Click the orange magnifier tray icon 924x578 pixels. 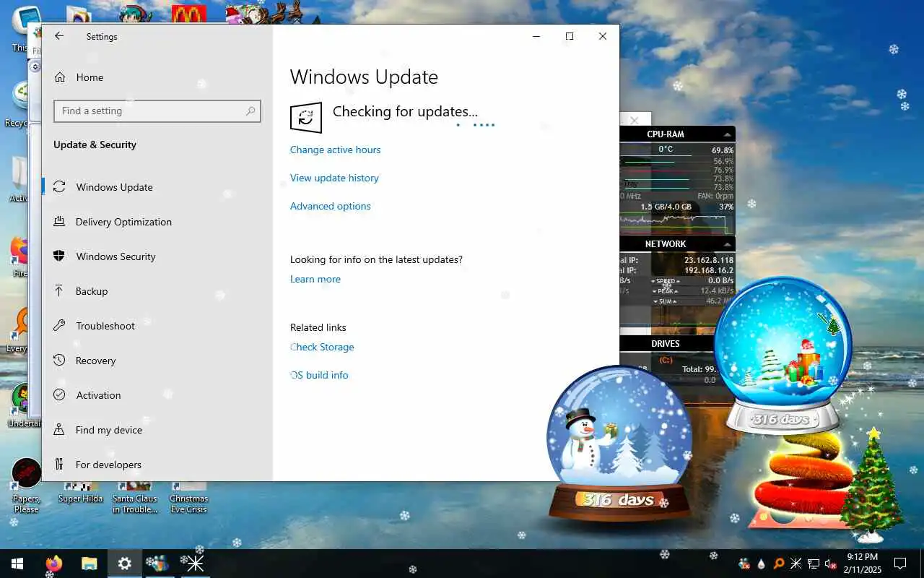click(779, 564)
